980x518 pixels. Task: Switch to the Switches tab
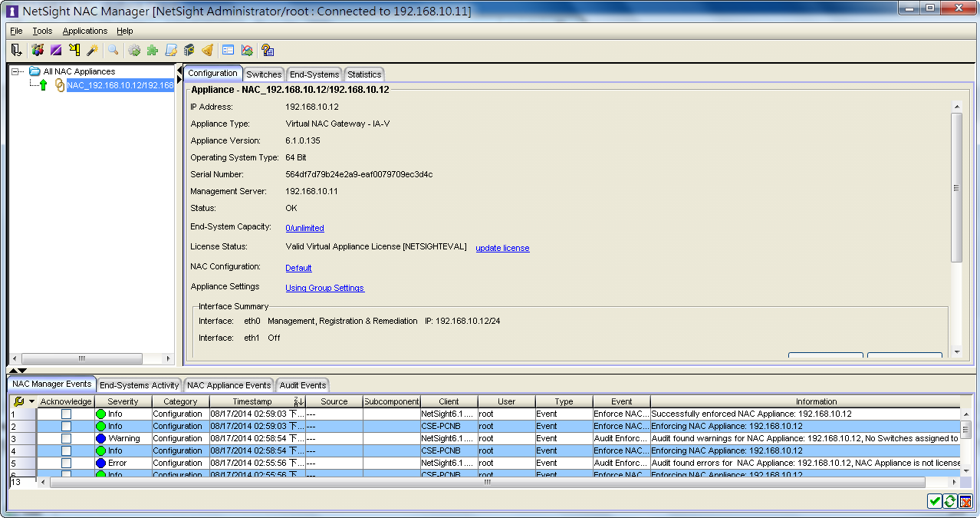(264, 74)
